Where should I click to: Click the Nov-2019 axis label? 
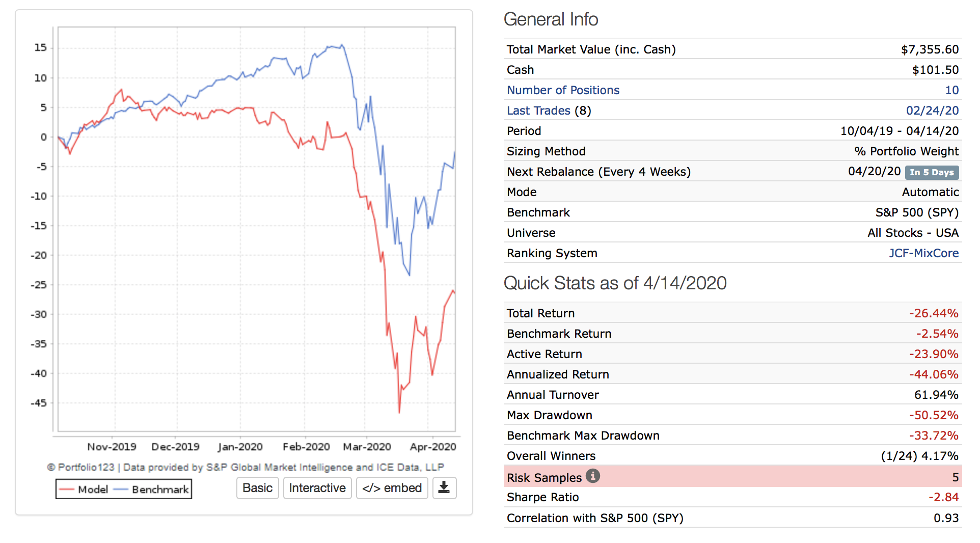(112, 447)
